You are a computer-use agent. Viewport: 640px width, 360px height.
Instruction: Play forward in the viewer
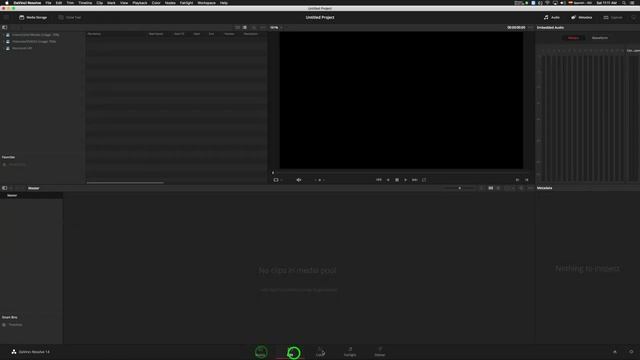tap(405, 180)
